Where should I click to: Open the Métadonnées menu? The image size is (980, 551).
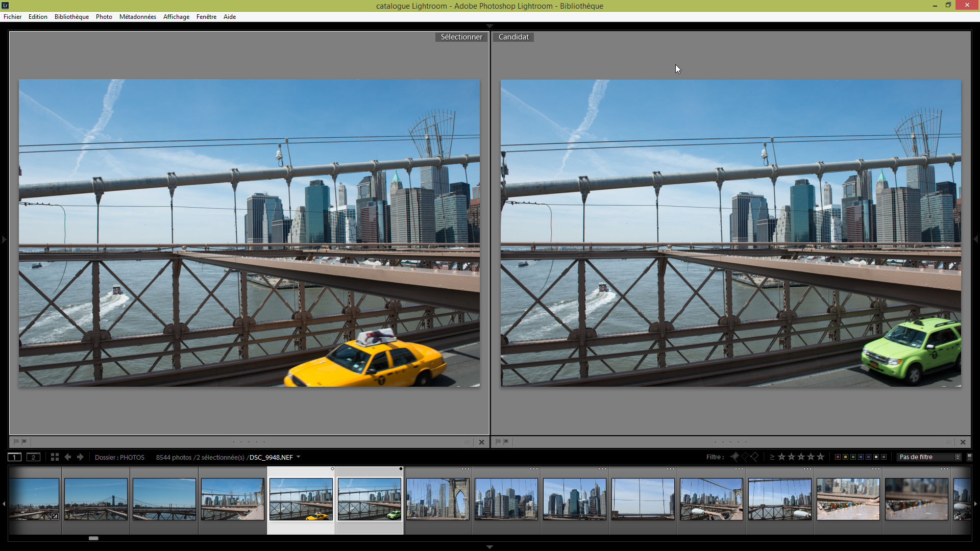tap(137, 17)
